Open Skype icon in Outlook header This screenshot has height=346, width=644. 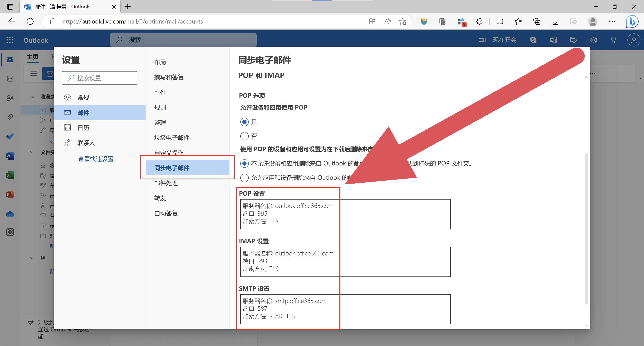(x=533, y=40)
